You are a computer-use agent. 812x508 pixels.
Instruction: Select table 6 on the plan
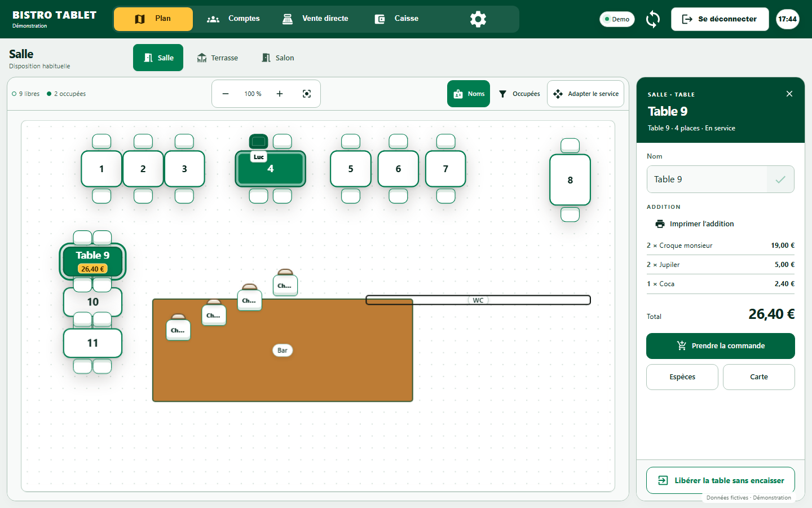tap(398, 169)
